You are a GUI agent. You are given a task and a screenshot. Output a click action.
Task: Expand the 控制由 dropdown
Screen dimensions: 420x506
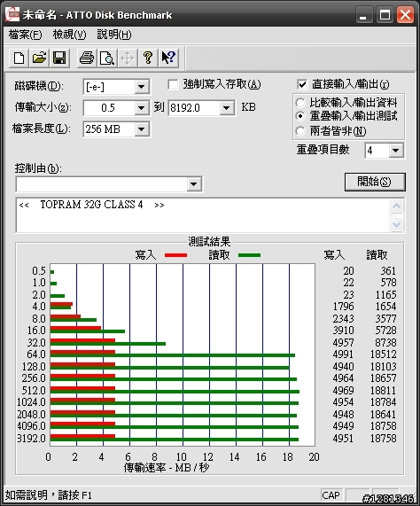click(193, 184)
